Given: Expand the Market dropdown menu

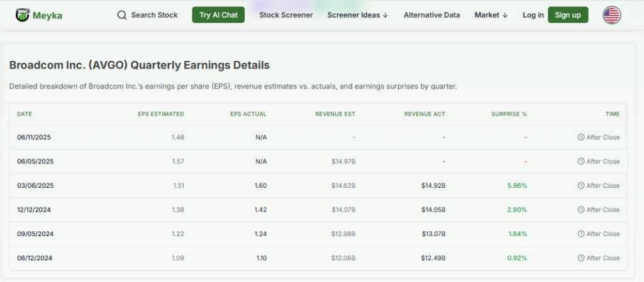Looking at the screenshot, I should tap(491, 15).
